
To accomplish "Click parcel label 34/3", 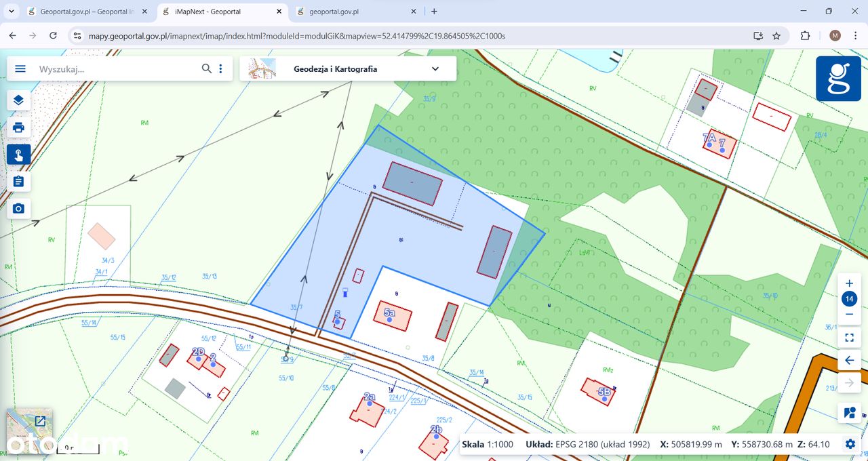I will click(107, 260).
